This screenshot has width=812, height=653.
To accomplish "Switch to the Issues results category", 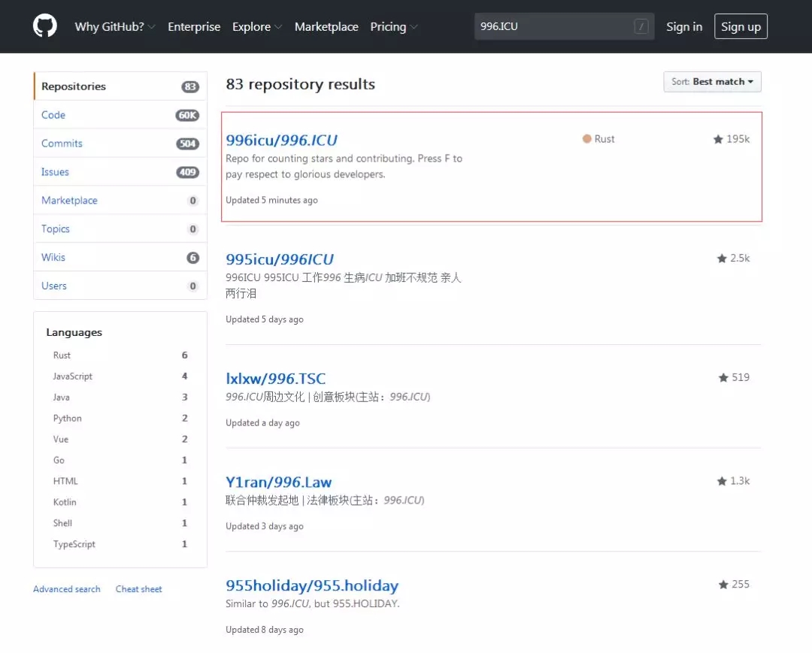I will tap(55, 172).
